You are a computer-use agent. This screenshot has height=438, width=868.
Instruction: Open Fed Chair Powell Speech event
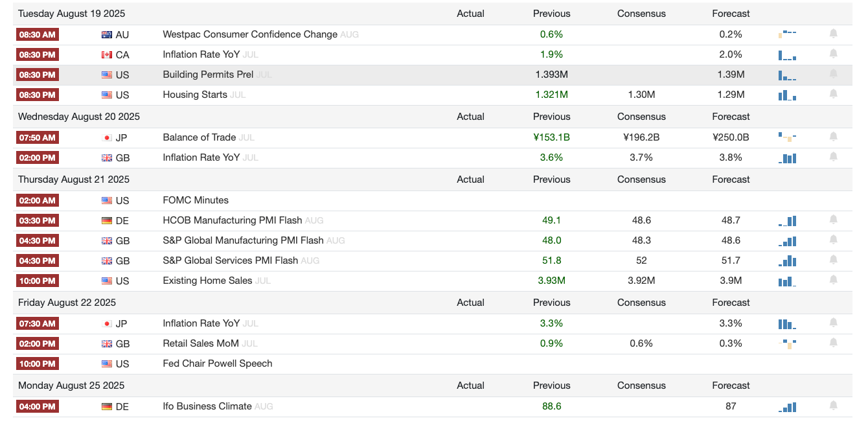(218, 363)
